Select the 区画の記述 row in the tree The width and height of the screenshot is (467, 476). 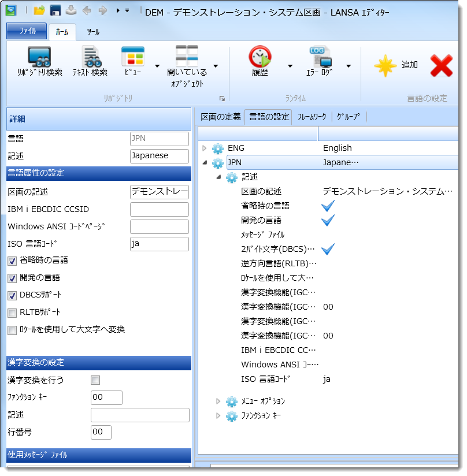click(261, 192)
